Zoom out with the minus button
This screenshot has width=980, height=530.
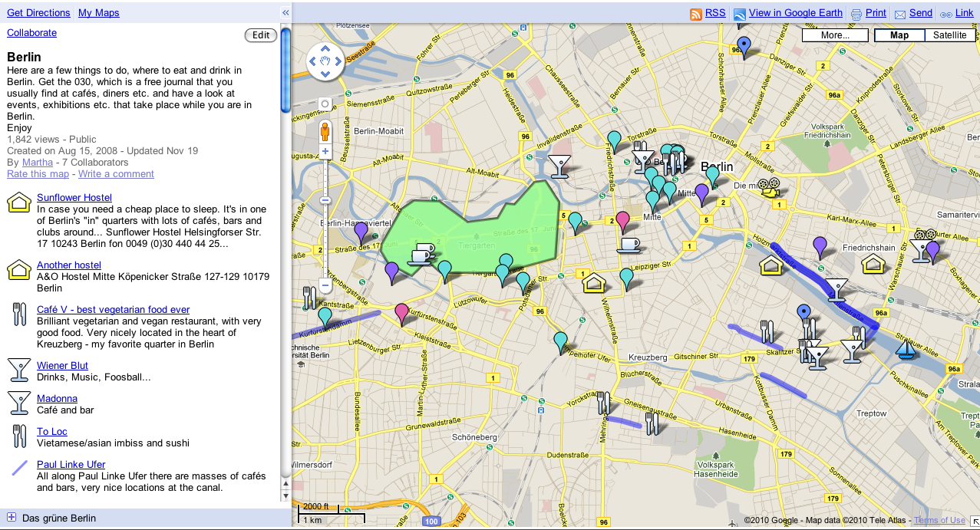point(325,286)
